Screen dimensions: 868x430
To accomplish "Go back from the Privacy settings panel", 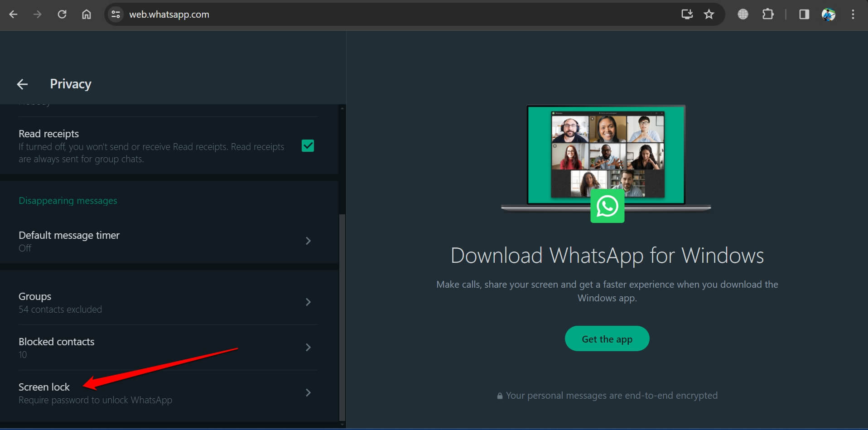I will coord(22,84).
